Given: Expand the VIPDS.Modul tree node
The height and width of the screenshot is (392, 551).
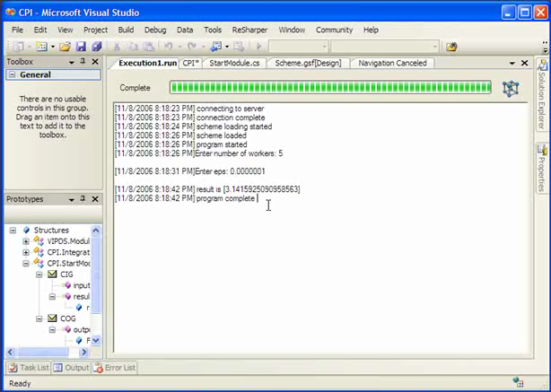Looking at the screenshot, I should (26, 241).
